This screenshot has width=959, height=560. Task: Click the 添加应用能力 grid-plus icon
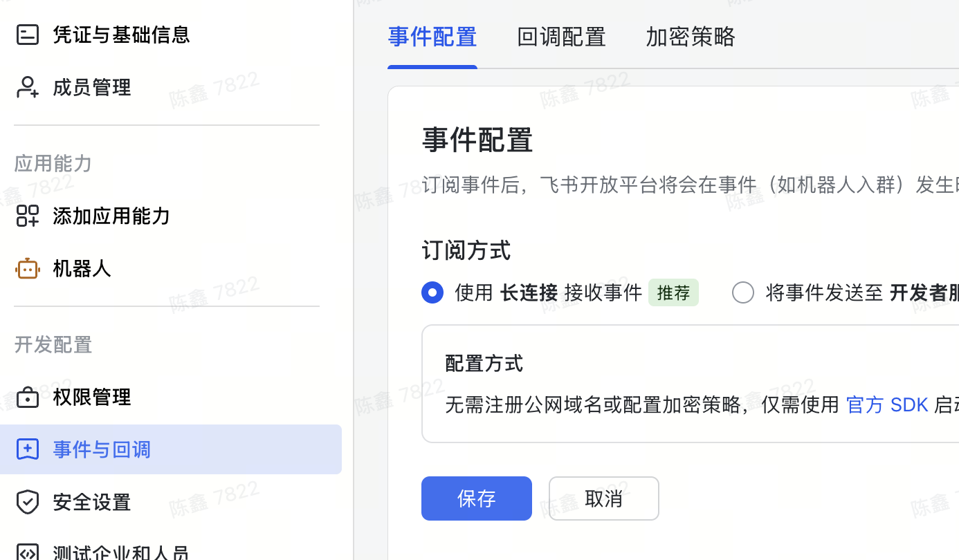[28, 216]
